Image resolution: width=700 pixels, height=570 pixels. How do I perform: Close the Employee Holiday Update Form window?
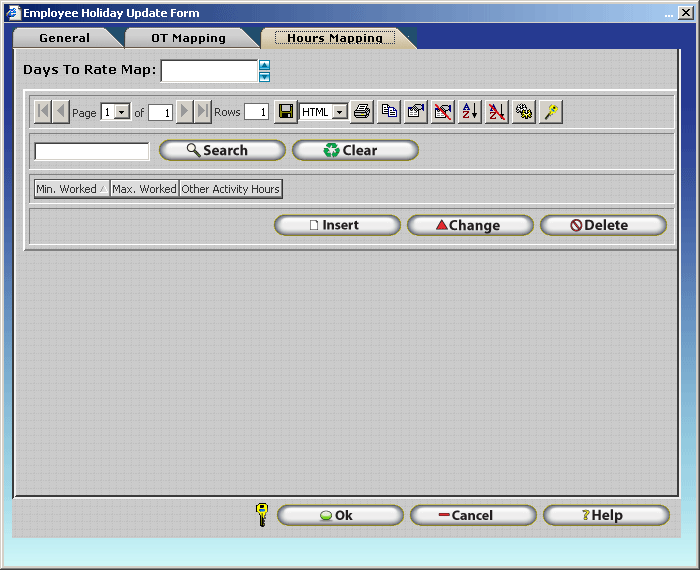pos(686,12)
